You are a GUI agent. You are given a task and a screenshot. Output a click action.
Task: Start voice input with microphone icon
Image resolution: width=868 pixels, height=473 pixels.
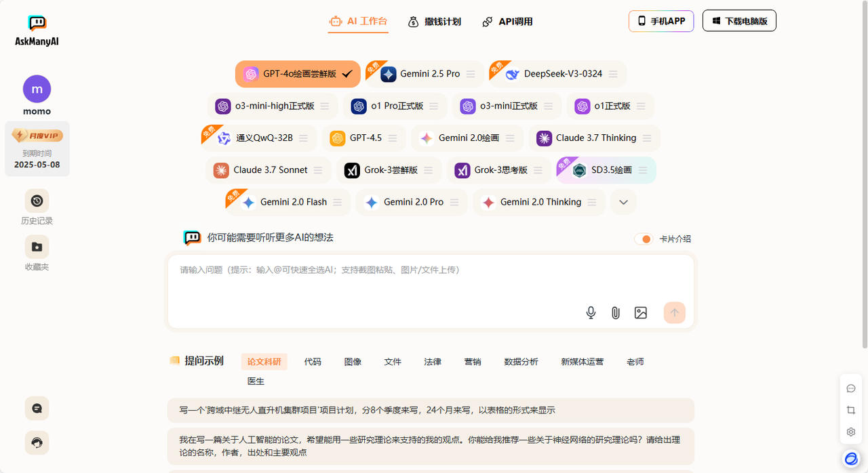click(x=591, y=312)
